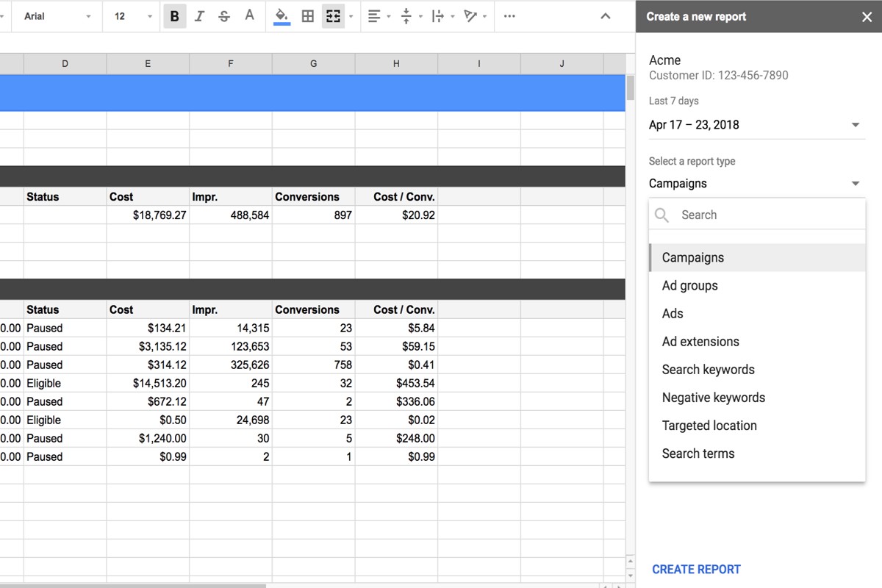Viewport: 882px width, 588px height.
Task: Select the cost per conversion cell $59.15
Action: (396, 347)
